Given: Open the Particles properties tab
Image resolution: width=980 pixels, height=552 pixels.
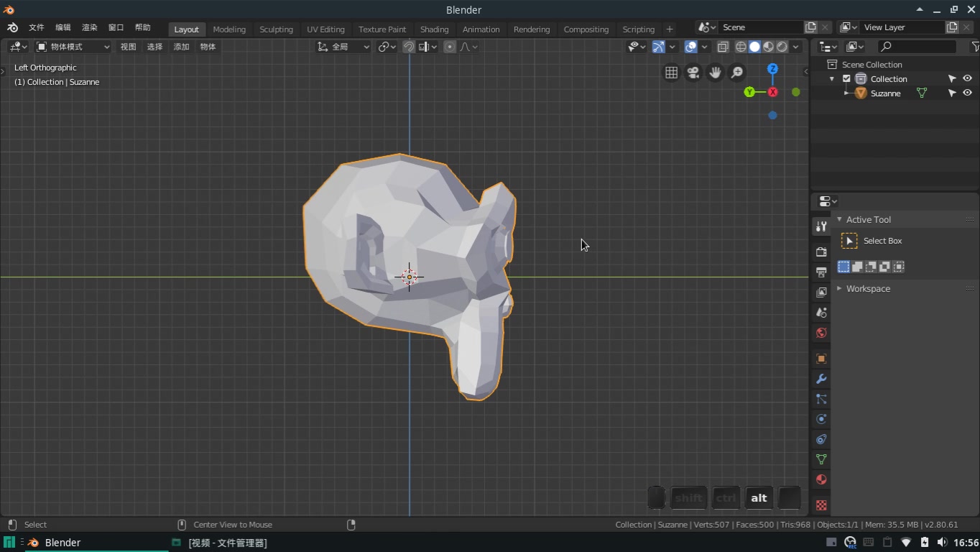Looking at the screenshot, I should 821,399.
